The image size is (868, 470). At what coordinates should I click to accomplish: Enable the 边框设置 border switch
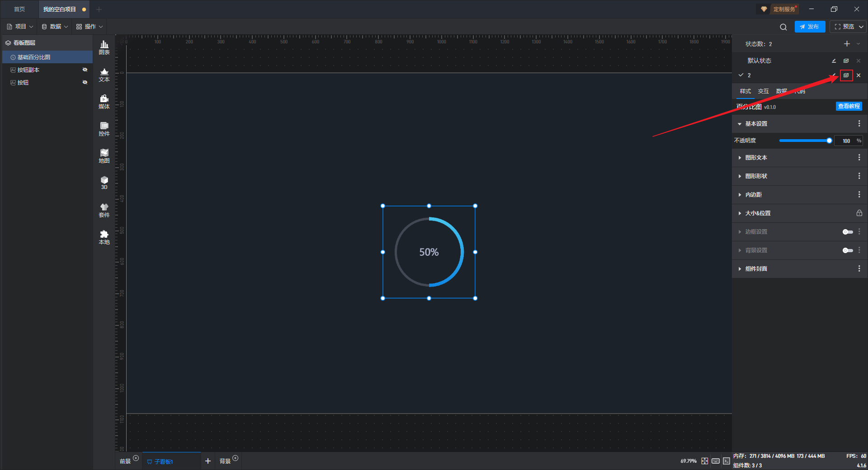point(848,232)
